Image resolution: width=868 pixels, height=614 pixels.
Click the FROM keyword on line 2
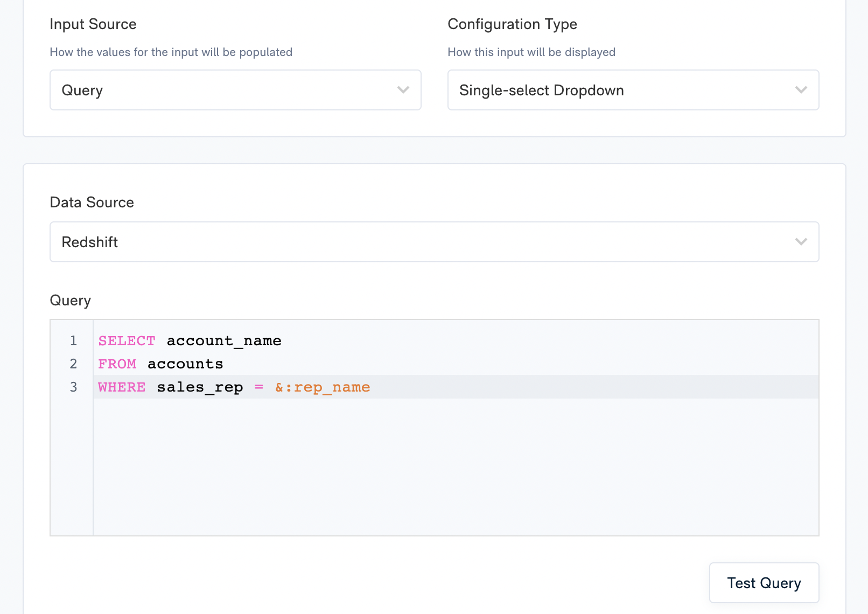[x=117, y=364]
